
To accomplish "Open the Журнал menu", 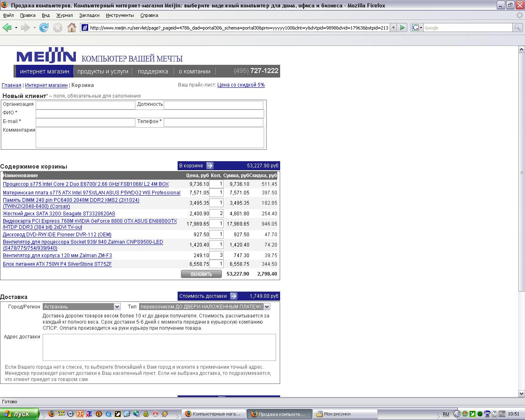I will pos(64,15).
